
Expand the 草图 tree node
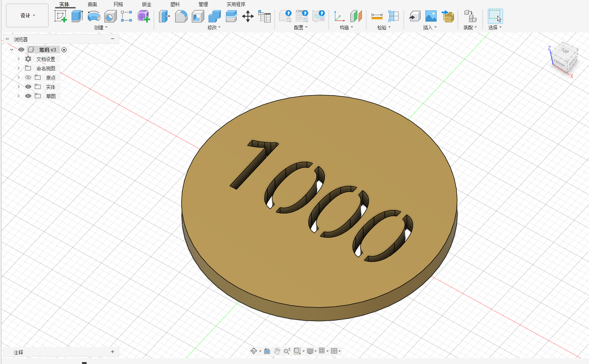click(18, 96)
